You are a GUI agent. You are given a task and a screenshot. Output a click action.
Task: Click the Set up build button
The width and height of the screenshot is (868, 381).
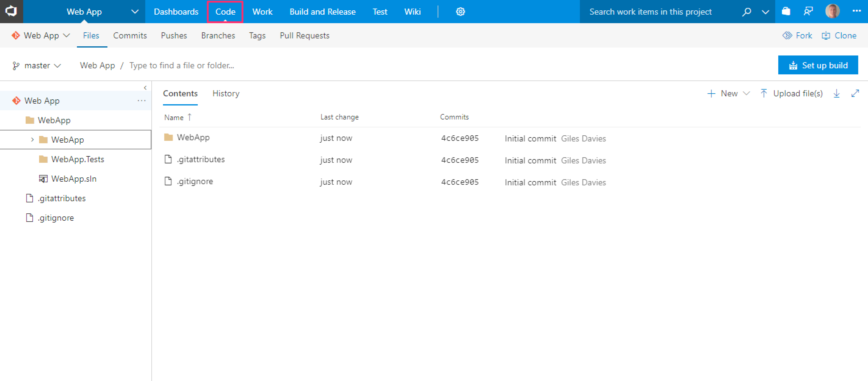click(x=818, y=65)
